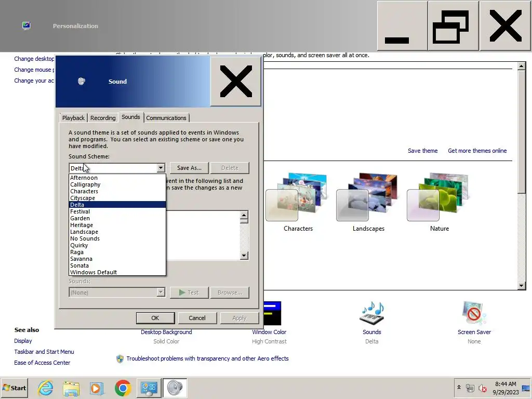Open Troubleshoot transparency and Aero effects link
The height and width of the screenshot is (399, 532).
[207, 358]
